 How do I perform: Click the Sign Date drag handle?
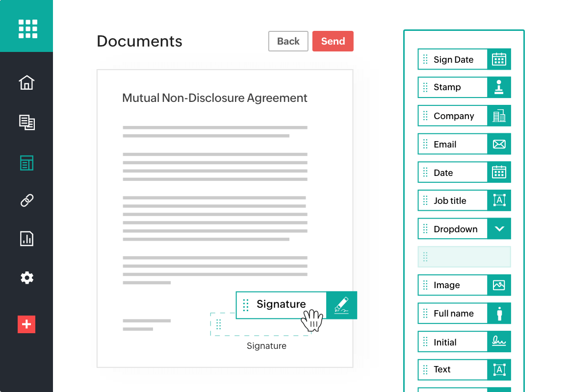(x=425, y=59)
